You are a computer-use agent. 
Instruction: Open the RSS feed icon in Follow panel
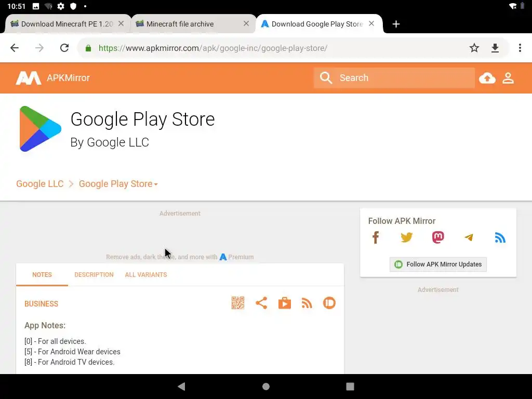click(500, 237)
